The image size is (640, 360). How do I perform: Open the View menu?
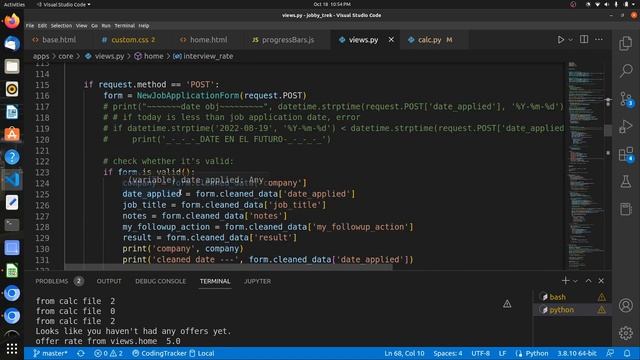coord(82,25)
